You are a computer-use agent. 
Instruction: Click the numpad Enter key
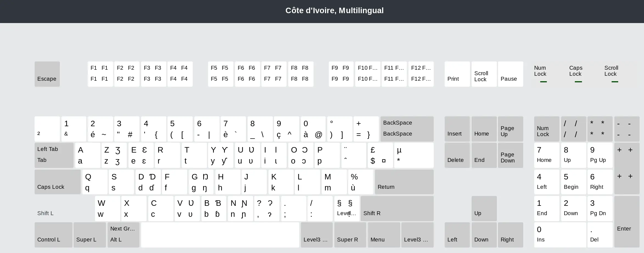coord(627,222)
